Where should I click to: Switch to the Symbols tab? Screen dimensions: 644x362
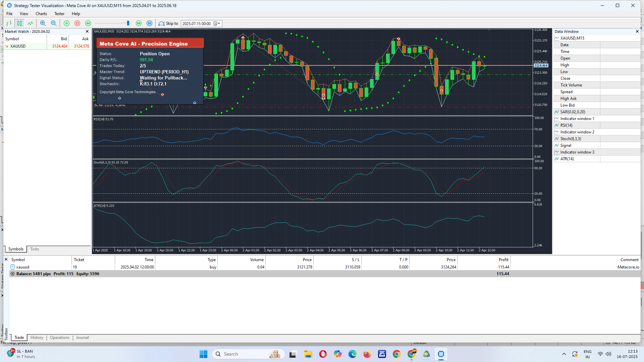click(16, 249)
